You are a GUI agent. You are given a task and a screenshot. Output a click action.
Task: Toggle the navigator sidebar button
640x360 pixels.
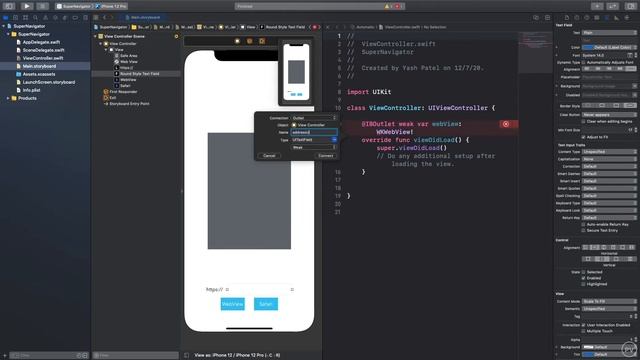(x=9, y=6)
